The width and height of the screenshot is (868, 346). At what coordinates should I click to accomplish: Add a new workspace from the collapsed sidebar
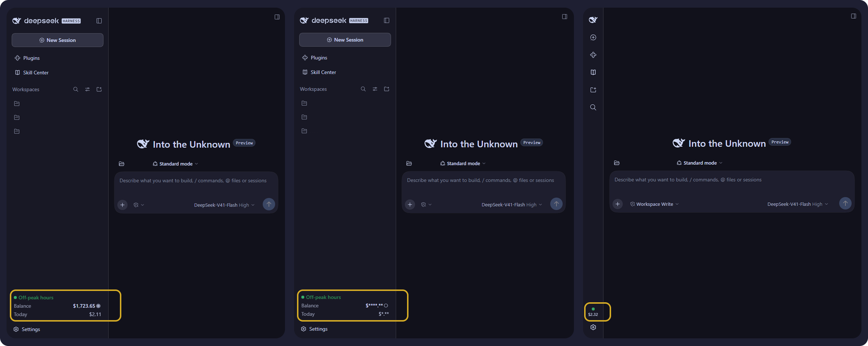pos(593,90)
